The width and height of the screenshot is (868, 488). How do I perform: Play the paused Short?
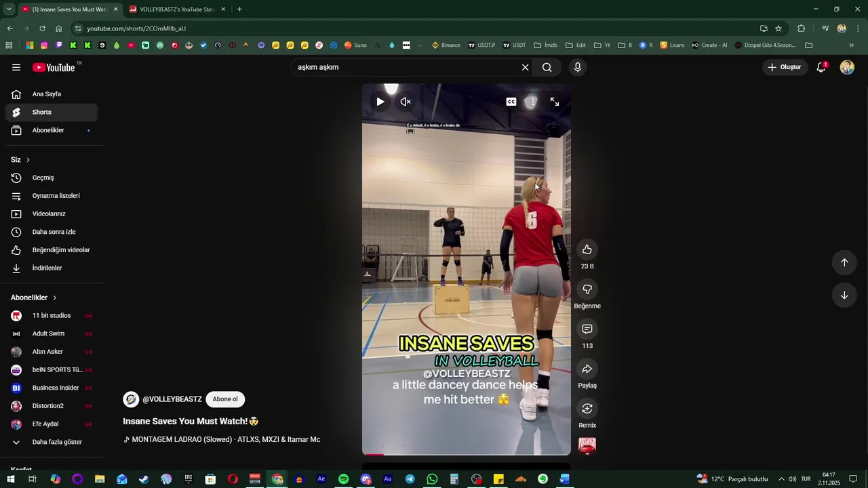(380, 102)
